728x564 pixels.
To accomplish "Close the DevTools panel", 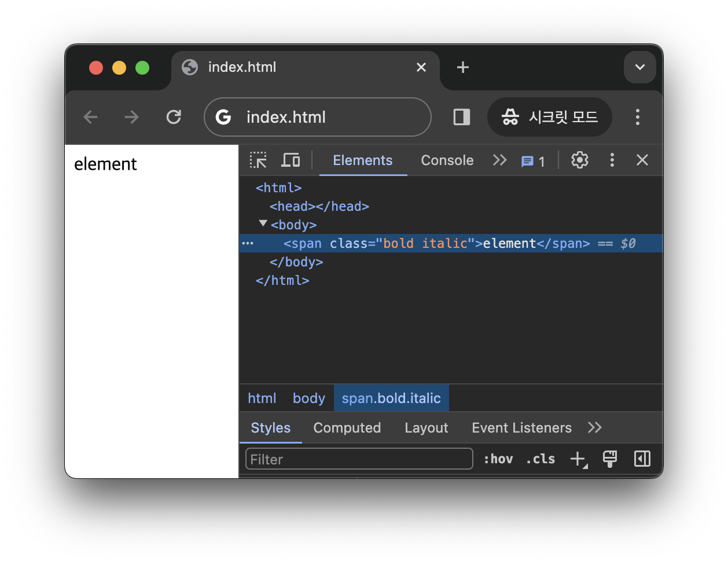I will click(642, 160).
